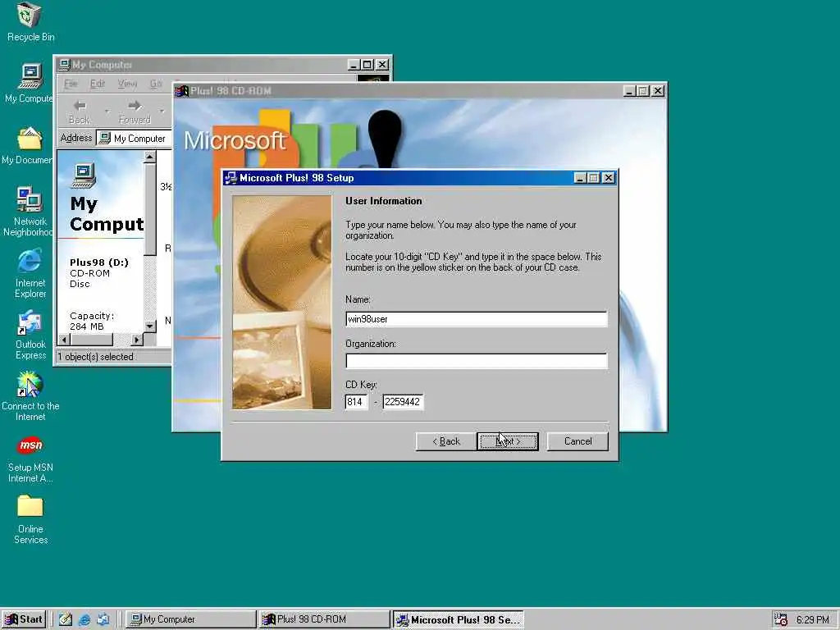This screenshot has width=840, height=630.
Task: Click the Plus98 (D:) label in info pane
Action: coord(99,262)
